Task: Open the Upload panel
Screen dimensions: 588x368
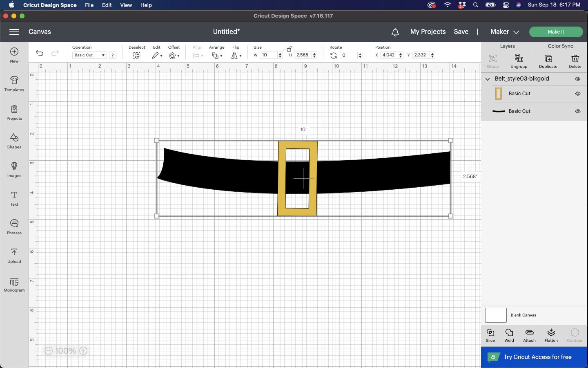Action: point(14,256)
